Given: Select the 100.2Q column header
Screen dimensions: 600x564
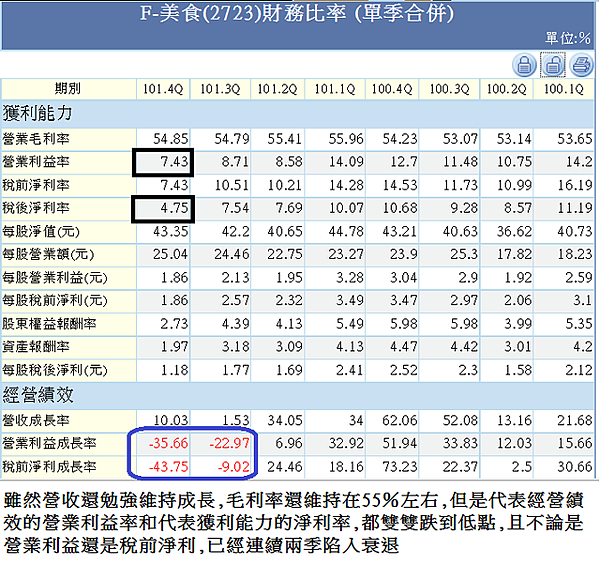Looking at the screenshot, I should pos(507,89).
